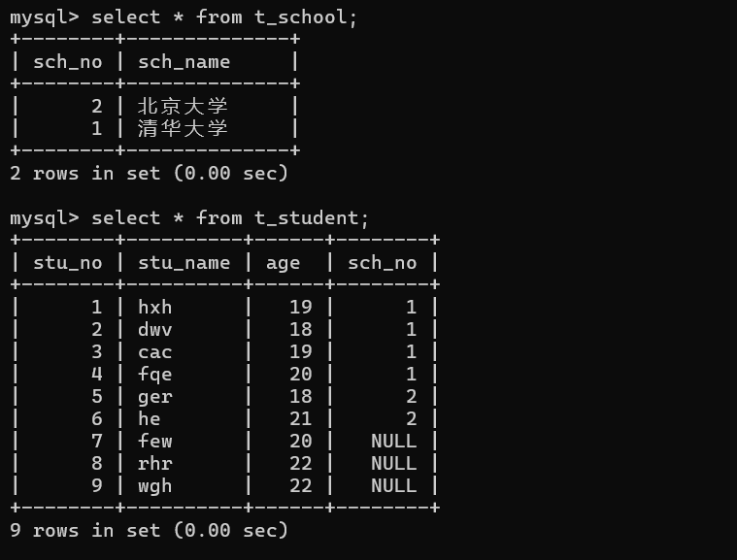Screen dimensions: 737x560
Task: Click the age column header
Action: pos(283,264)
